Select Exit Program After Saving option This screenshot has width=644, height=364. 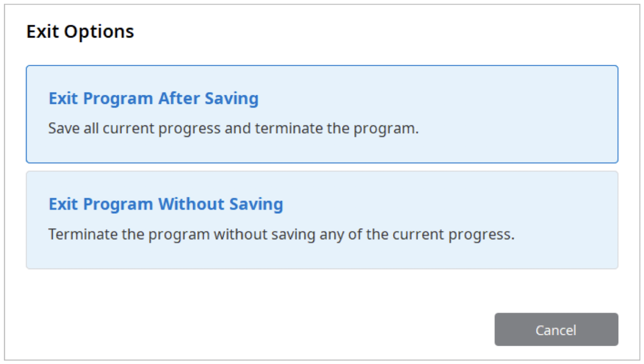click(x=322, y=114)
